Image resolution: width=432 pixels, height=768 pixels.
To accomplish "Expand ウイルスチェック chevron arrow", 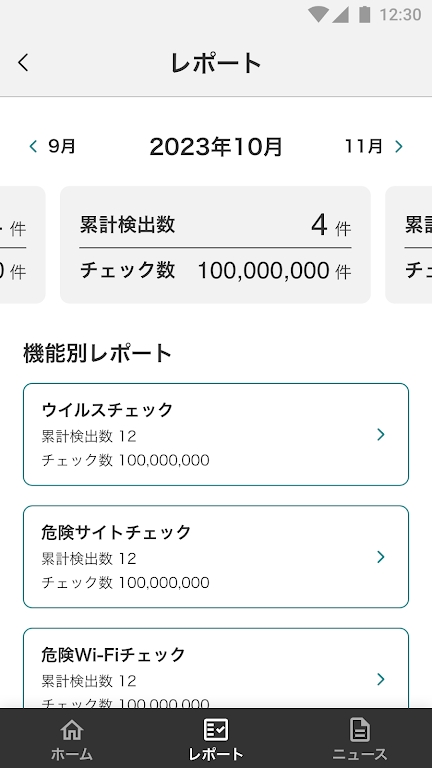I will pos(381,434).
